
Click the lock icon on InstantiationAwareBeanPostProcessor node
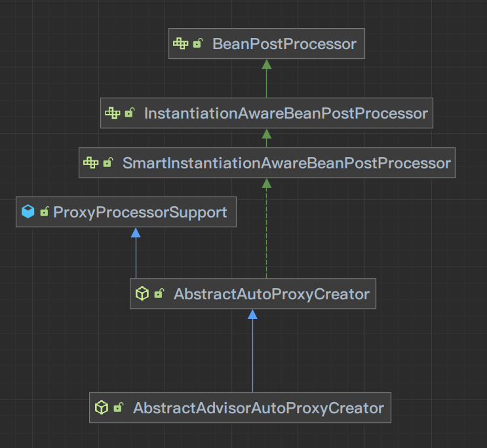click(x=130, y=113)
